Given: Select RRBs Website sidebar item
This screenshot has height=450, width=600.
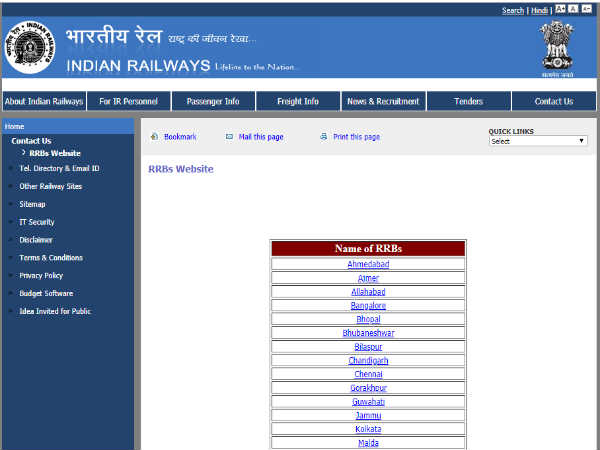Looking at the screenshot, I should point(55,153).
